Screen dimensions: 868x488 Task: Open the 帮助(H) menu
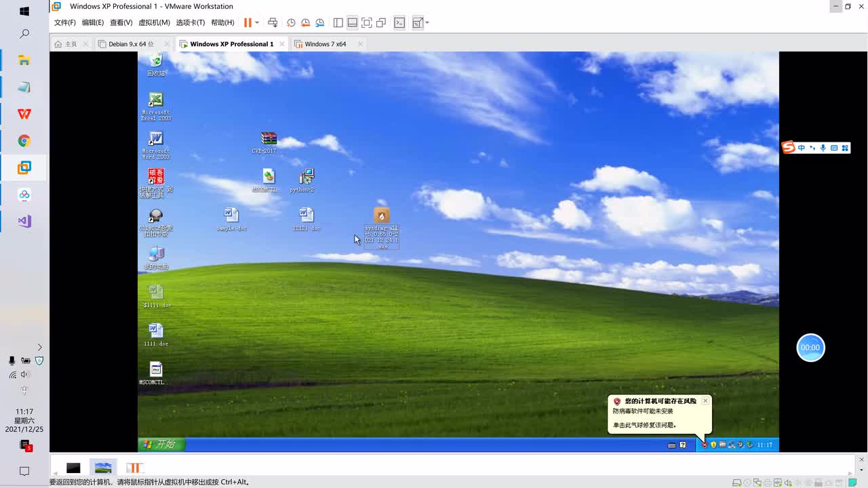[x=222, y=22]
